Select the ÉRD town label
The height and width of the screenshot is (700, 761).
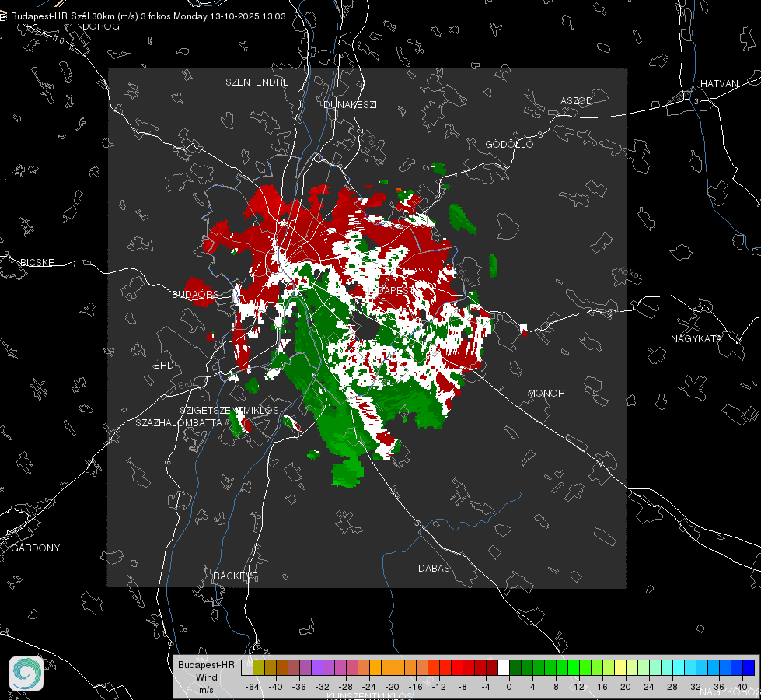click(x=163, y=366)
